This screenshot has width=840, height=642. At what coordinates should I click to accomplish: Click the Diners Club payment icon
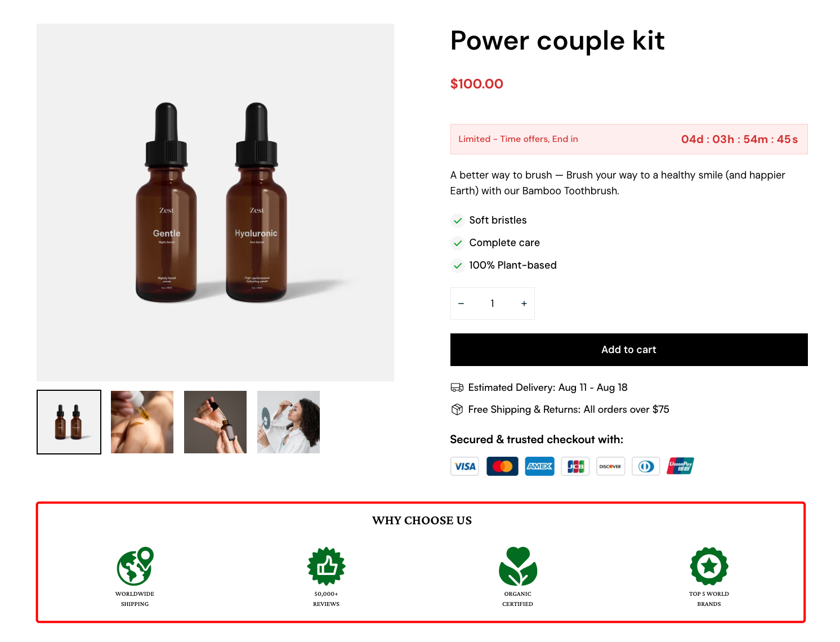click(646, 466)
